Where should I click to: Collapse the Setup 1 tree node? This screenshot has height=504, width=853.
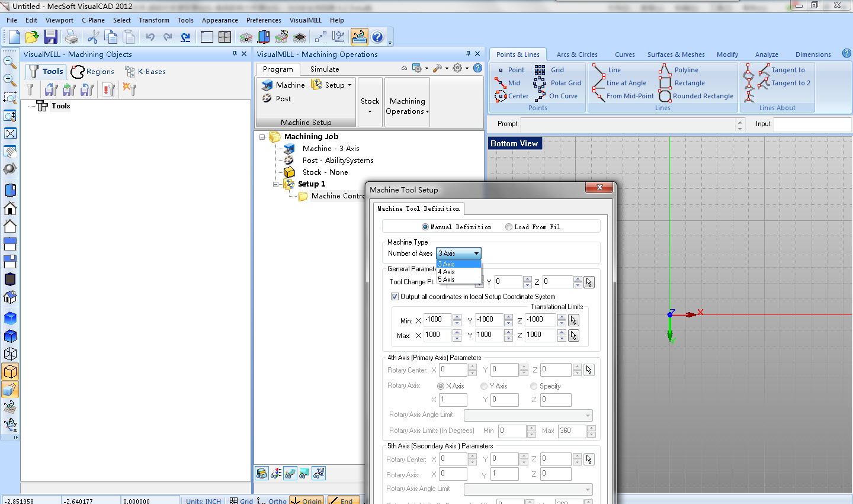[x=275, y=184]
